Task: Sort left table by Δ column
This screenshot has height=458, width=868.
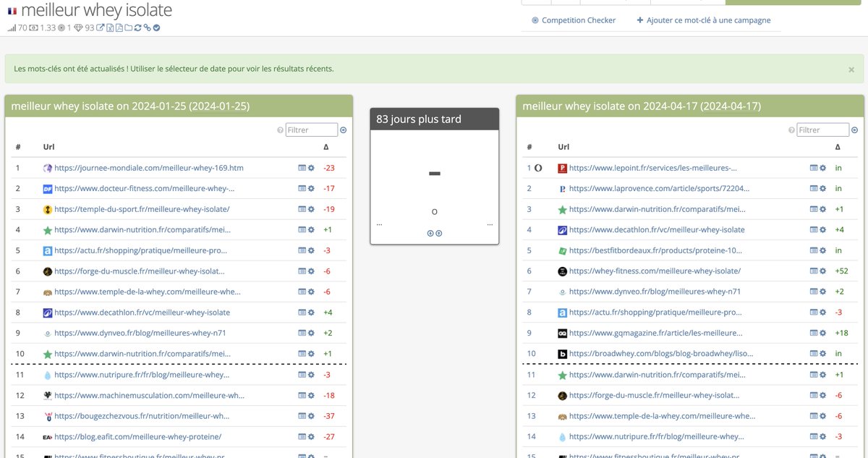Action: click(326, 147)
